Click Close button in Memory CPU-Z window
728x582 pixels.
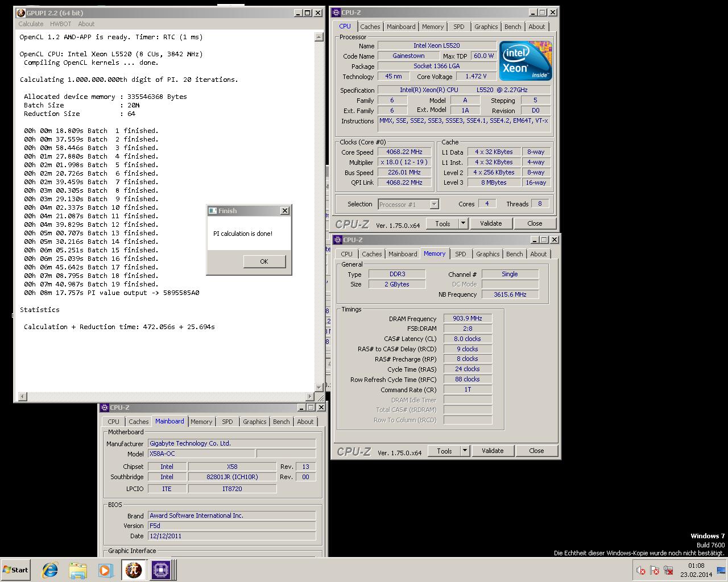coord(536,451)
